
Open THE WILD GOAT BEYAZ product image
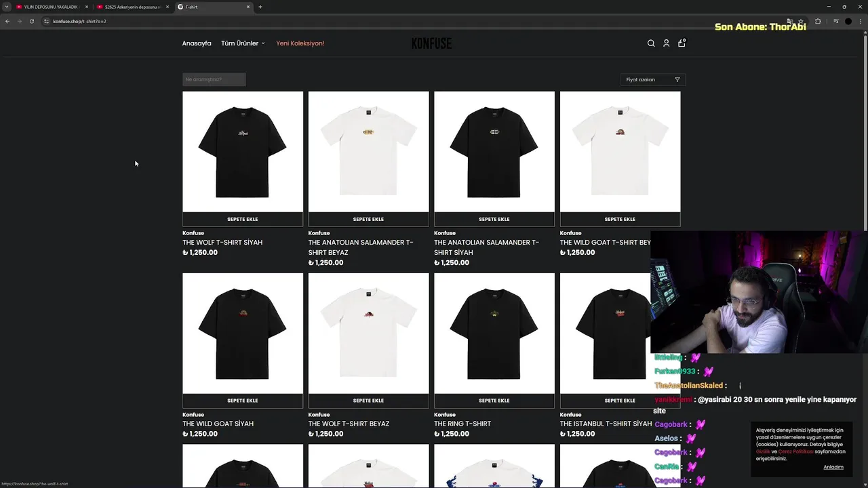[x=620, y=152]
